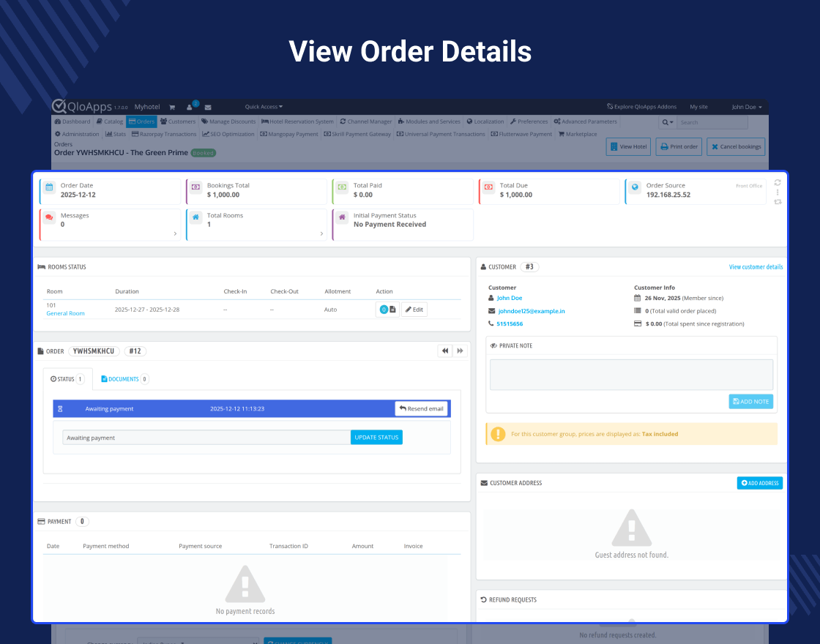The height and width of the screenshot is (644, 820).
Task: Open View customer details link
Action: [756, 267]
